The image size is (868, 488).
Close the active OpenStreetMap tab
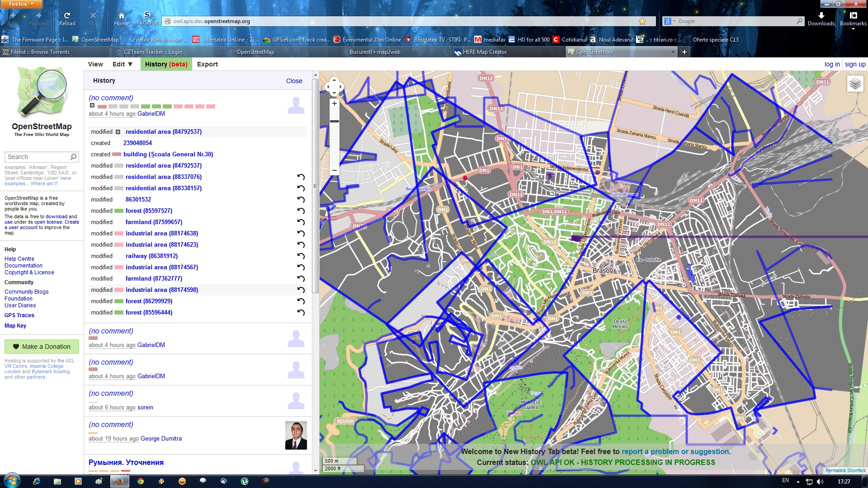pyautogui.click(x=673, y=52)
